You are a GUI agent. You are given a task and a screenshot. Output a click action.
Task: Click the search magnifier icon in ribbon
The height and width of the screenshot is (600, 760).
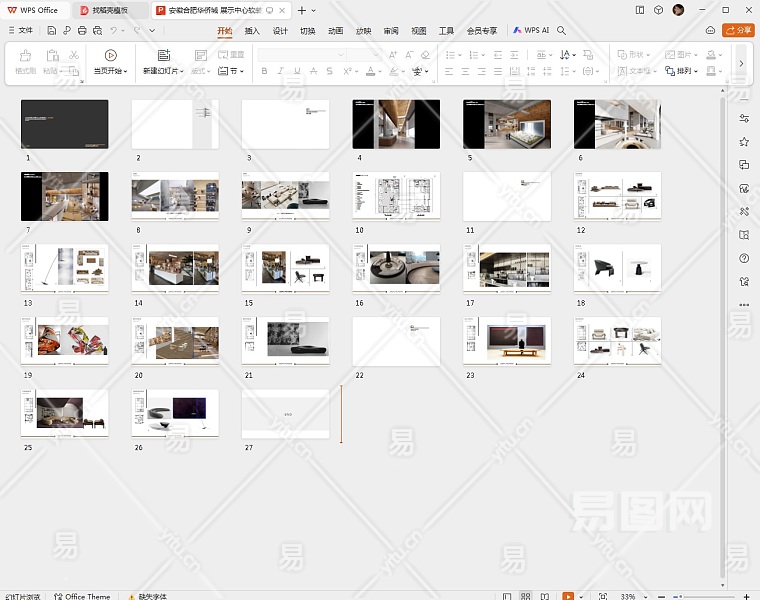pyautogui.click(x=562, y=30)
